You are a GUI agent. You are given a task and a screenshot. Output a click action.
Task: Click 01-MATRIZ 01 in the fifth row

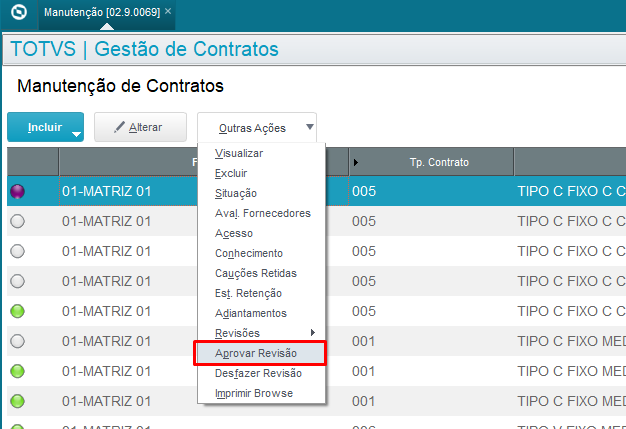point(107,311)
